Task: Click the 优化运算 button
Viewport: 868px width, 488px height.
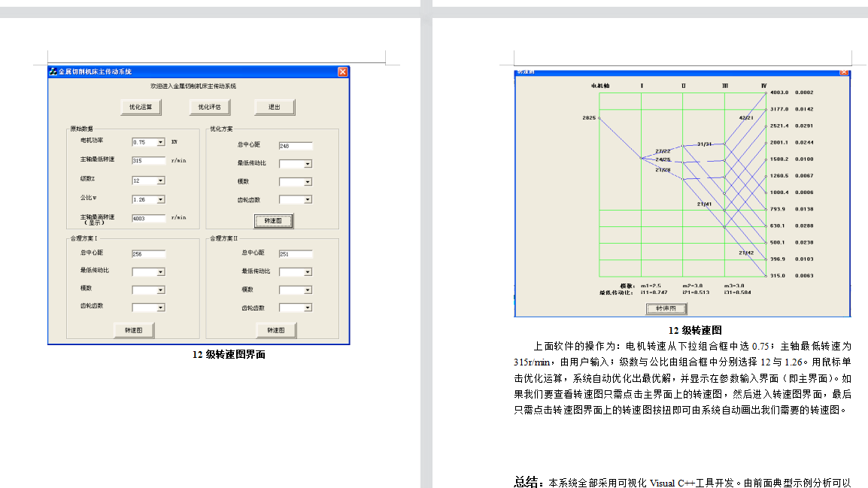Action: click(141, 107)
